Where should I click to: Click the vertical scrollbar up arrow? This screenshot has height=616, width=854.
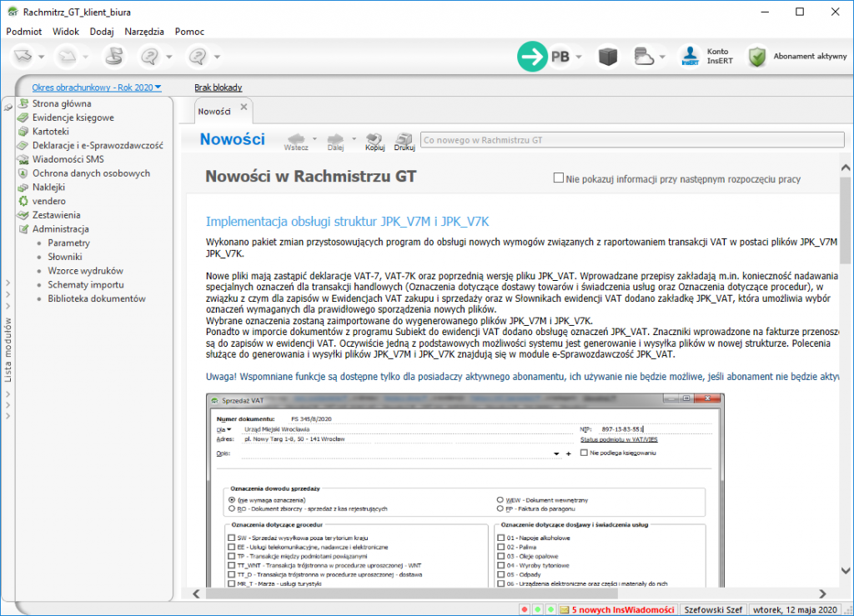[x=846, y=168]
